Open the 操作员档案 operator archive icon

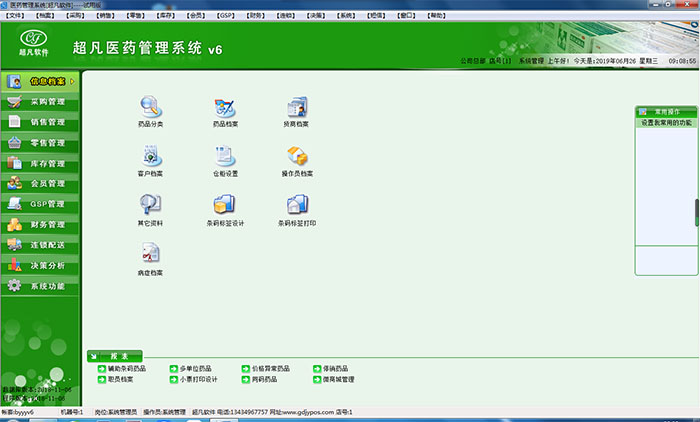coord(297,161)
